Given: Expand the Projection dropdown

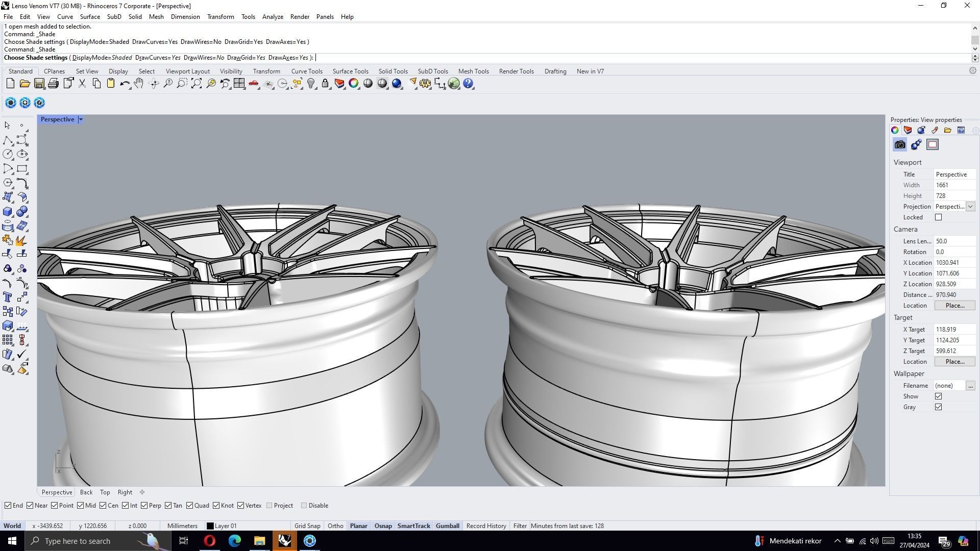Looking at the screenshot, I should coord(970,207).
